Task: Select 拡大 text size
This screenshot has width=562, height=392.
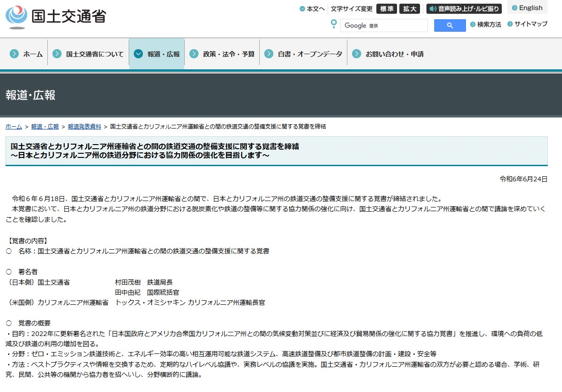Action: tap(409, 8)
